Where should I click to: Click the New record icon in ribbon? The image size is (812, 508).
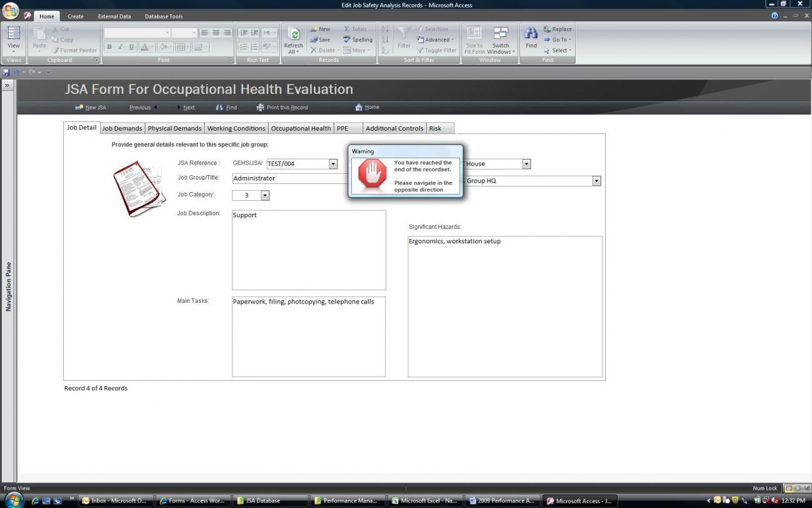point(314,29)
